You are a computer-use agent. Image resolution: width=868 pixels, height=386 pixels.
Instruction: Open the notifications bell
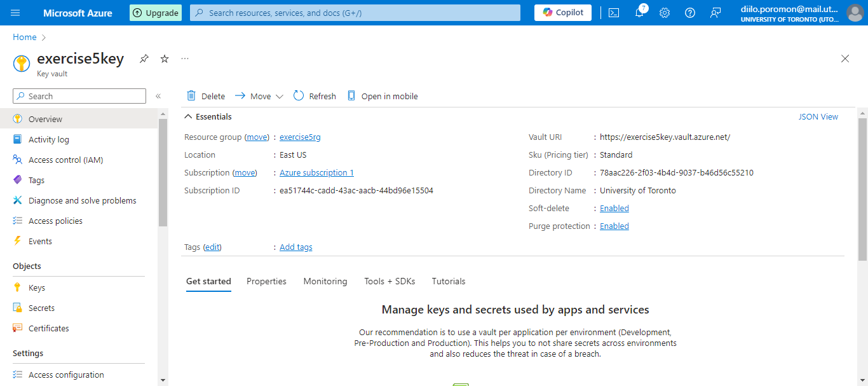pyautogui.click(x=639, y=13)
